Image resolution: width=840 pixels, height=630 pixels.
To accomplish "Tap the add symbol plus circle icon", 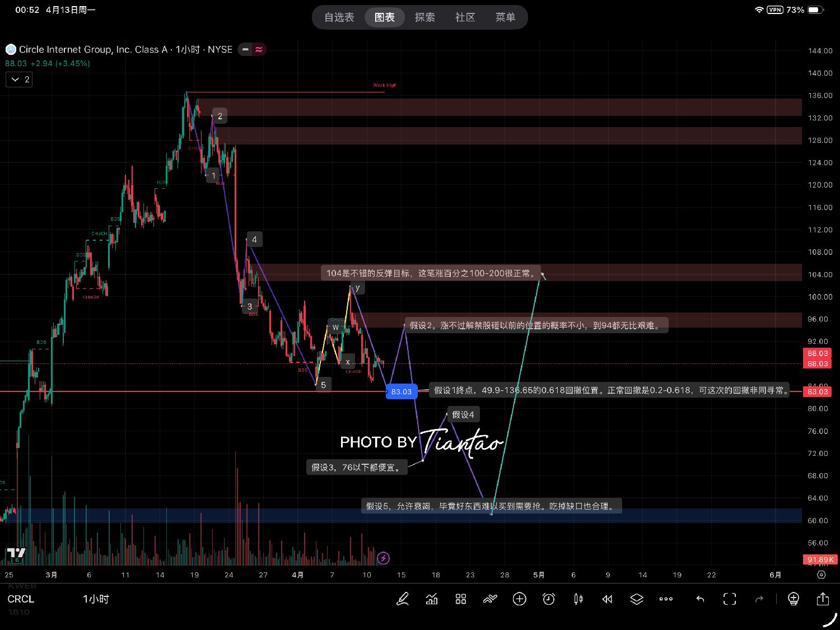I will (520, 599).
